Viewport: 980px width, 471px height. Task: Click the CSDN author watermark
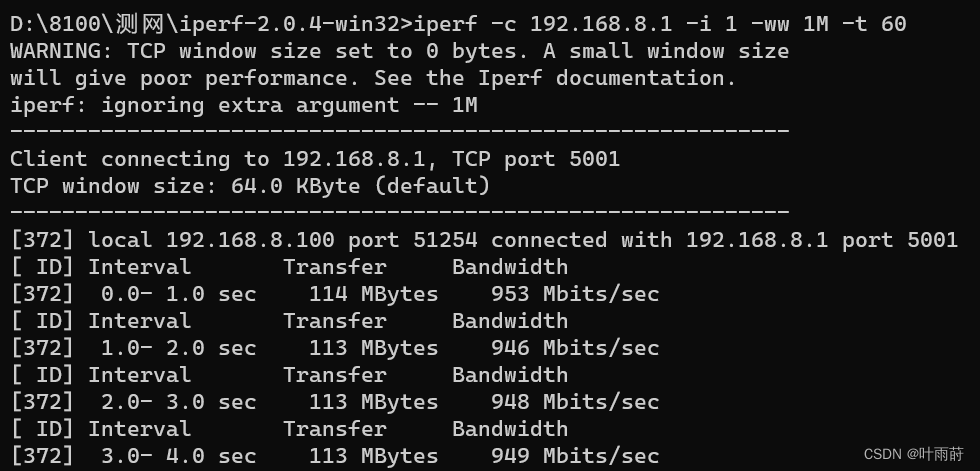913,454
